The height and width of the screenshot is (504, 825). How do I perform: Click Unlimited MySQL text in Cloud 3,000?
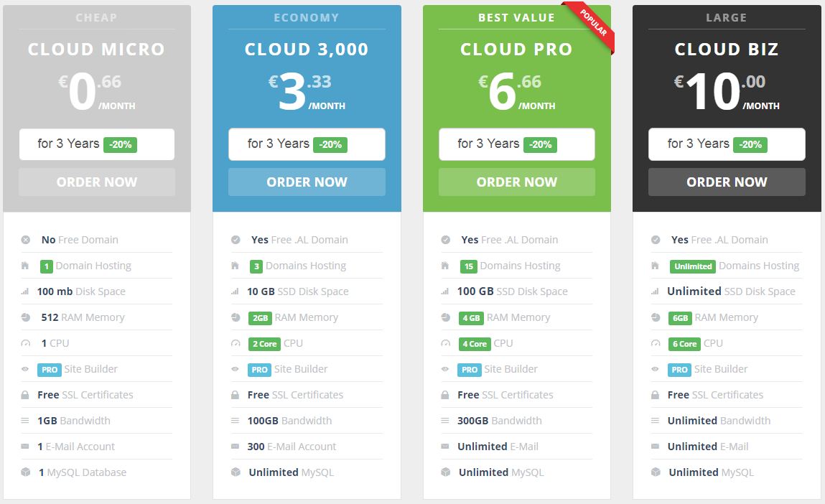point(291,472)
